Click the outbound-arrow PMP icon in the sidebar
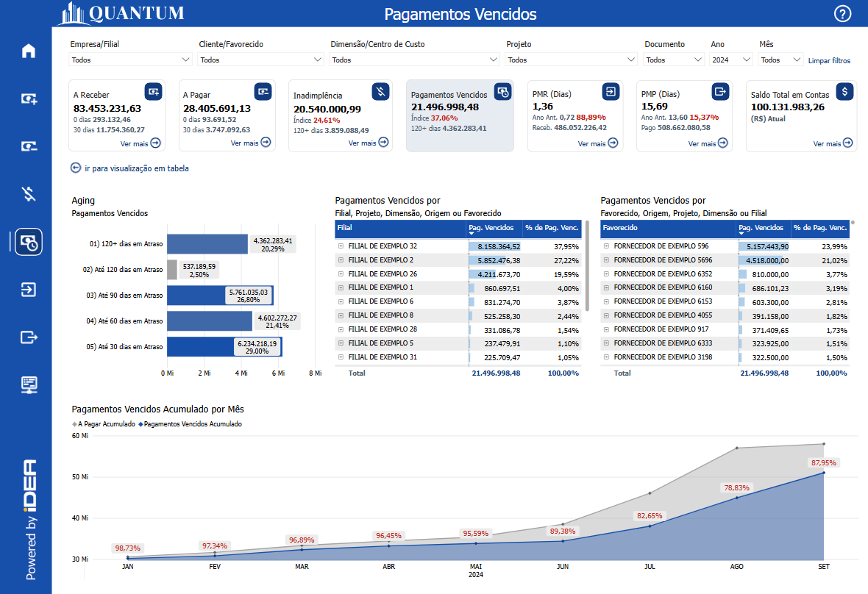868x594 pixels. pos(28,337)
